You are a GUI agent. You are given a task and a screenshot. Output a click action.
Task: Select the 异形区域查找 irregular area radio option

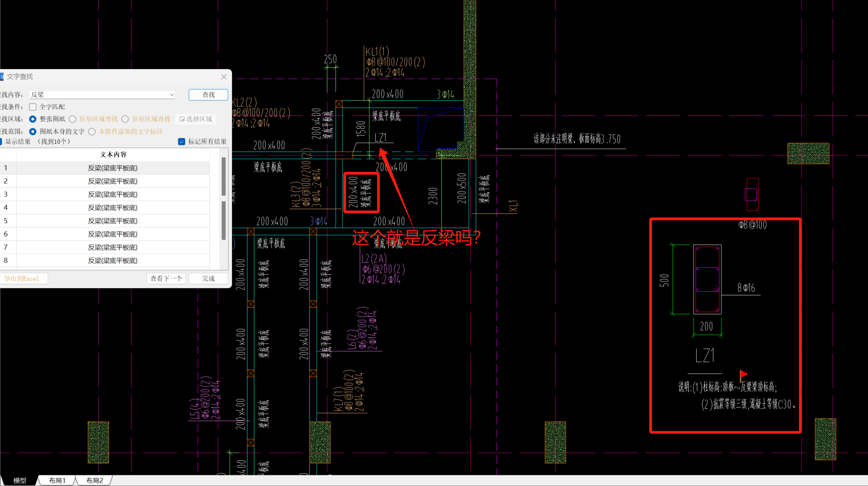coord(125,119)
